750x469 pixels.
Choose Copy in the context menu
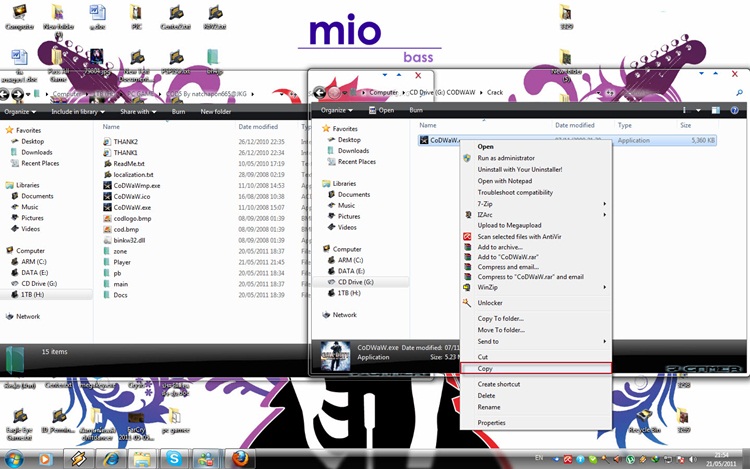pos(536,369)
